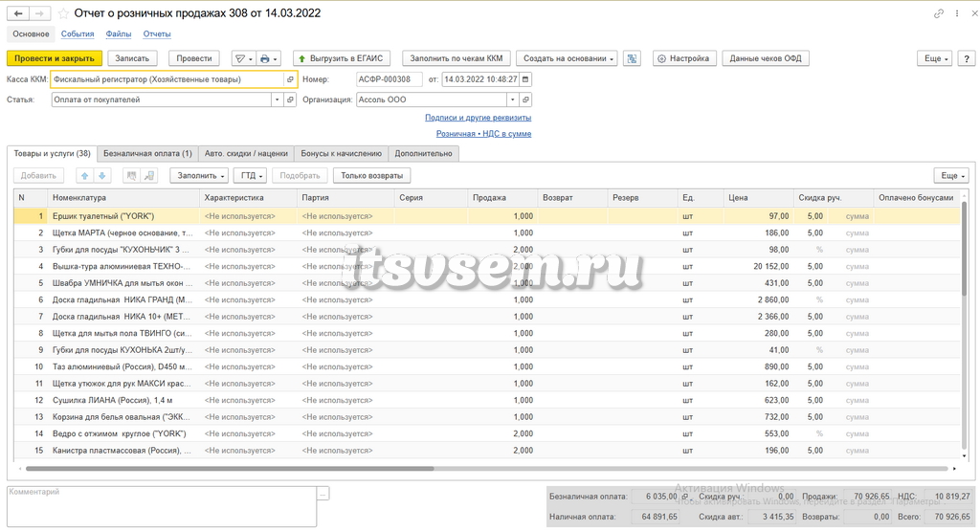The height and width of the screenshot is (531, 980).
Task: Open the document status dropdown with the triangle icon
Action: [242, 58]
